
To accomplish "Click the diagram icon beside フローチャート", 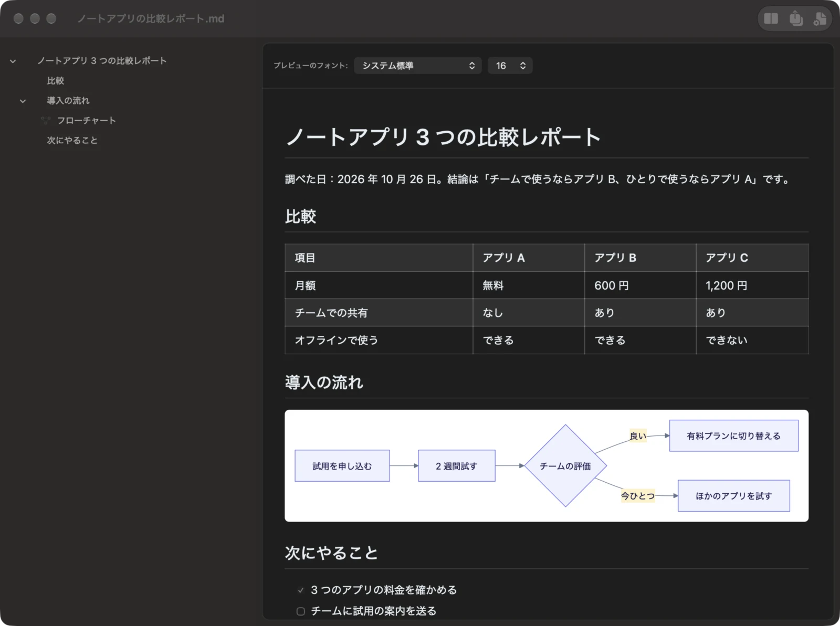I will 46,121.
